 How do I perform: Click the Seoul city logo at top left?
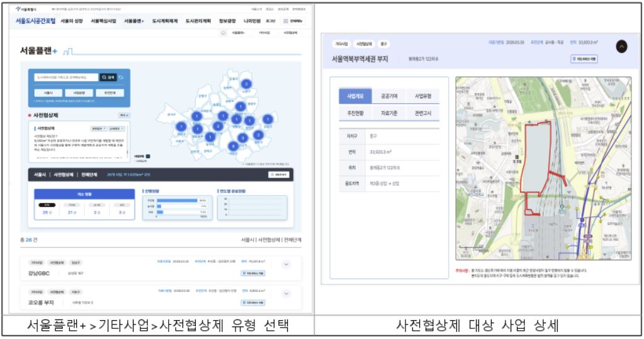click(x=26, y=9)
